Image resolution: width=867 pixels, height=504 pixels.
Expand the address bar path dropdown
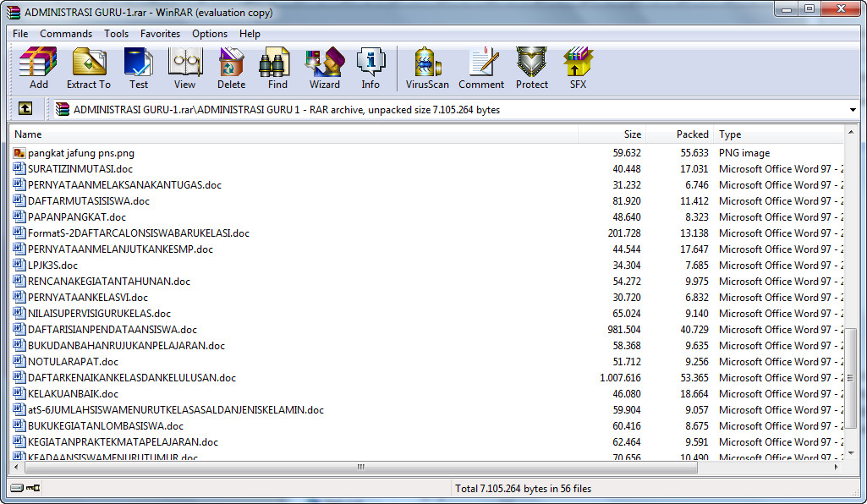coord(852,109)
